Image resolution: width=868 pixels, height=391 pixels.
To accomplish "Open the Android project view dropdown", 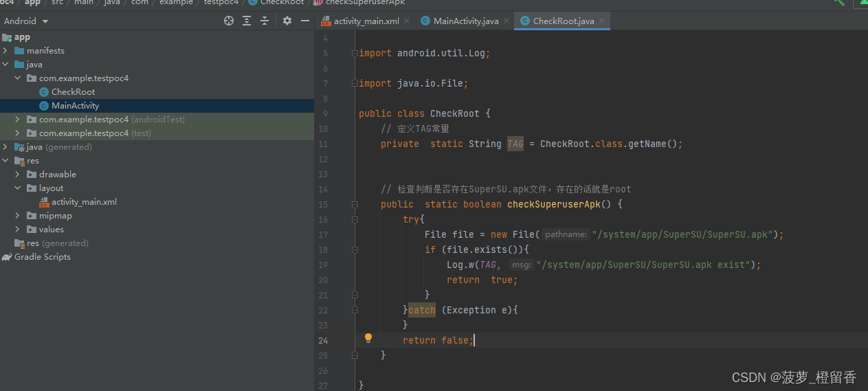I will 26,21.
